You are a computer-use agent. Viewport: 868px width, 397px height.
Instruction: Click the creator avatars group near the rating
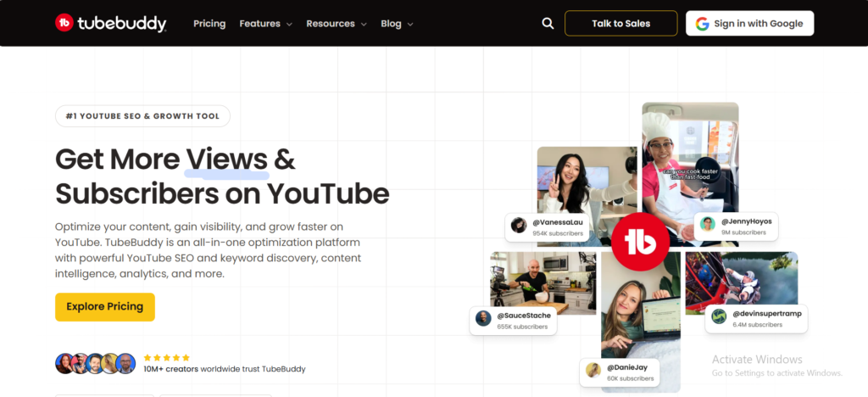tap(95, 364)
